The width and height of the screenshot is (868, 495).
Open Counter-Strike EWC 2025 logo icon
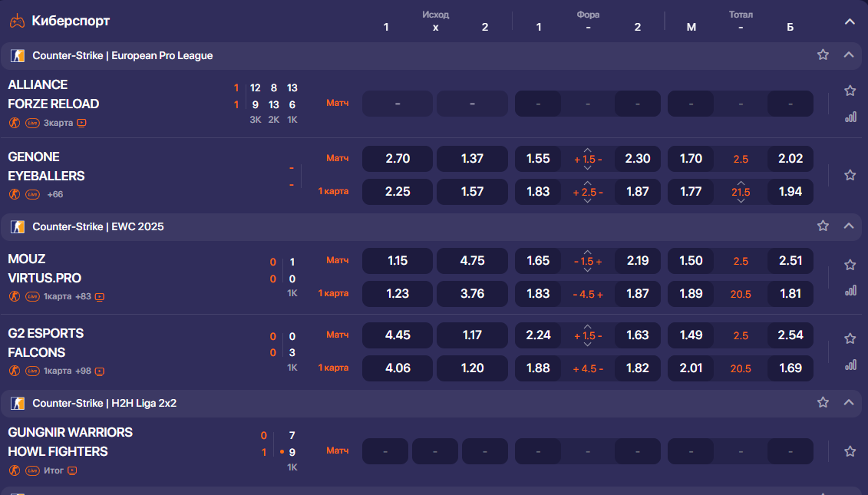pos(18,227)
